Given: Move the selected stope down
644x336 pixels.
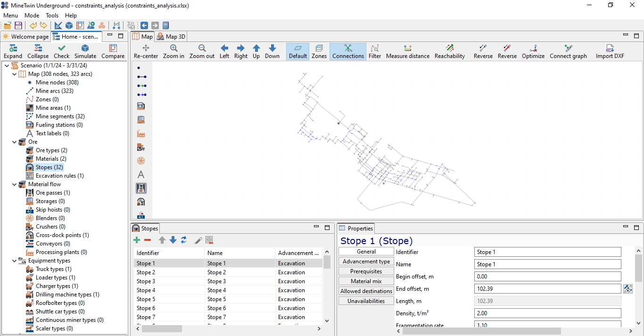Looking at the screenshot, I should (173, 240).
